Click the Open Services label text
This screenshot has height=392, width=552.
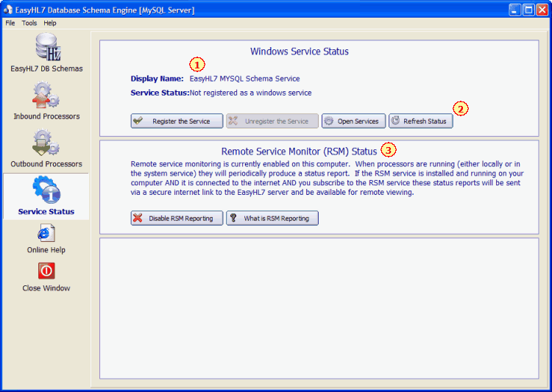pyautogui.click(x=358, y=121)
